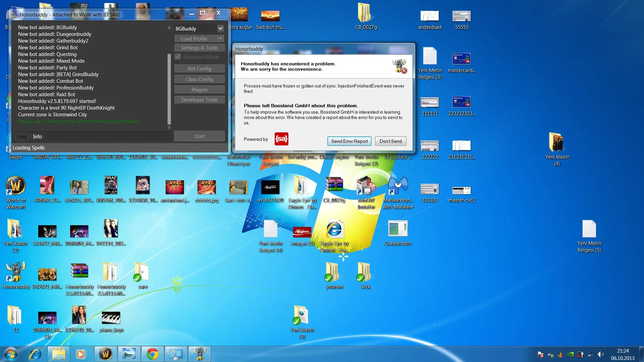Click the Don't Send button

click(x=390, y=141)
